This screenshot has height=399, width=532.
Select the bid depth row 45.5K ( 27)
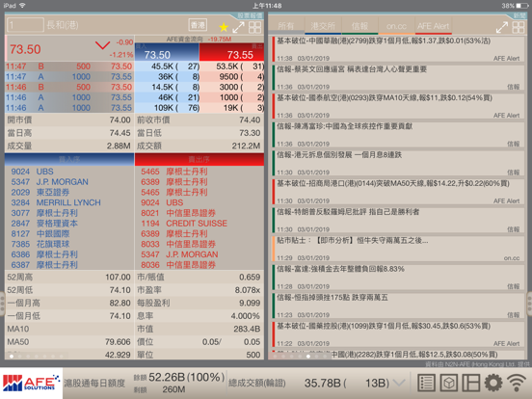167,66
